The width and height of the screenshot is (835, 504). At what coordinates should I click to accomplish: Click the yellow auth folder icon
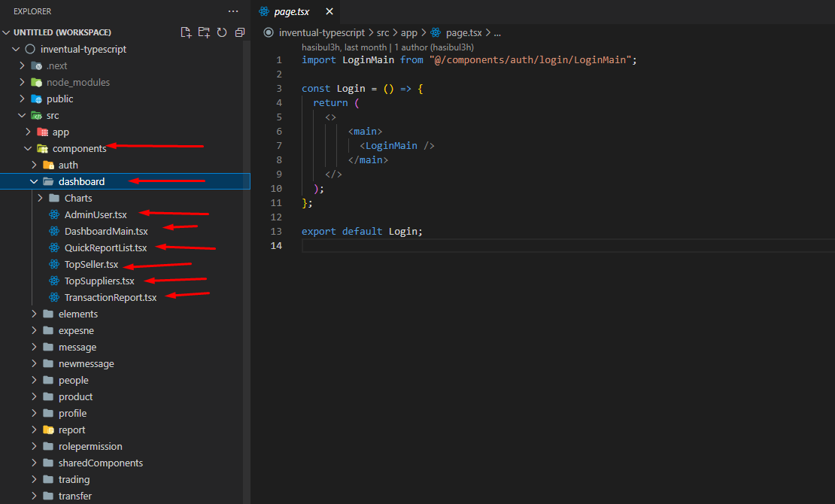coord(48,165)
